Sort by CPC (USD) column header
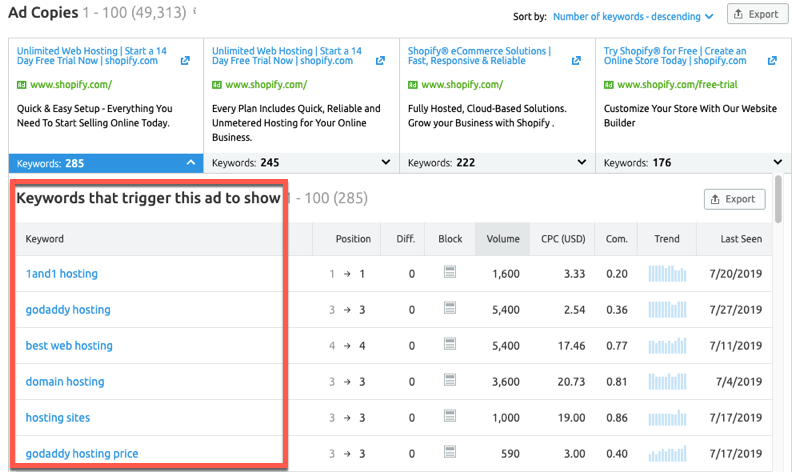Viewport: 800px width, 472px height. click(562, 239)
